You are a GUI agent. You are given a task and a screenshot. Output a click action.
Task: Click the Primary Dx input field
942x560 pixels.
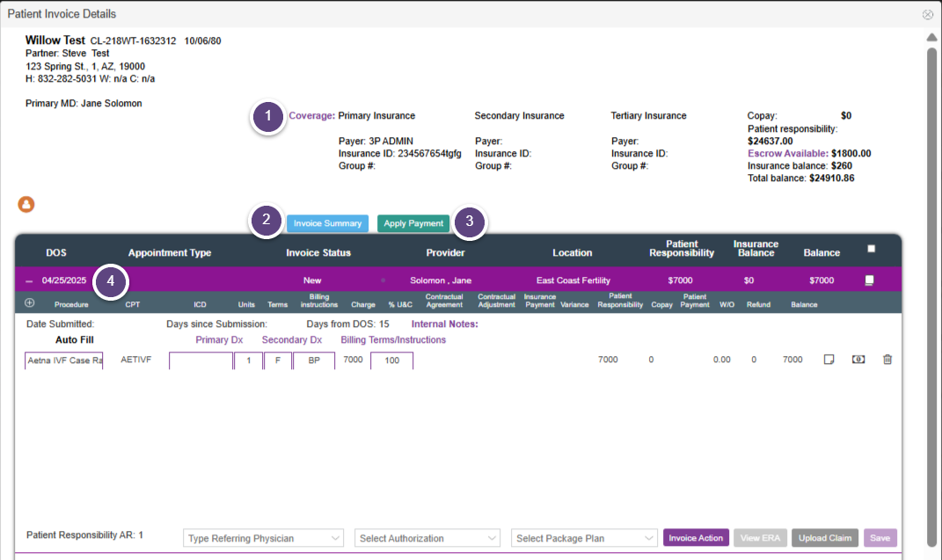point(201,360)
